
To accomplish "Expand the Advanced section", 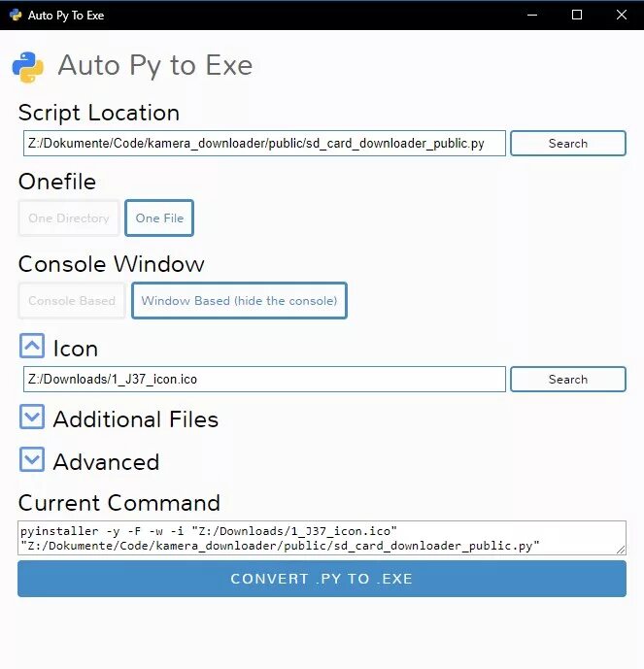I will pyautogui.click(x=32, y=459).
